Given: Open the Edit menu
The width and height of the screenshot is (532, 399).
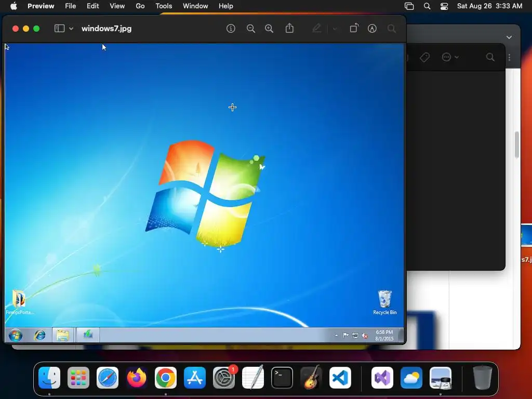Looking at the screenshot, I should pos(92,6).
